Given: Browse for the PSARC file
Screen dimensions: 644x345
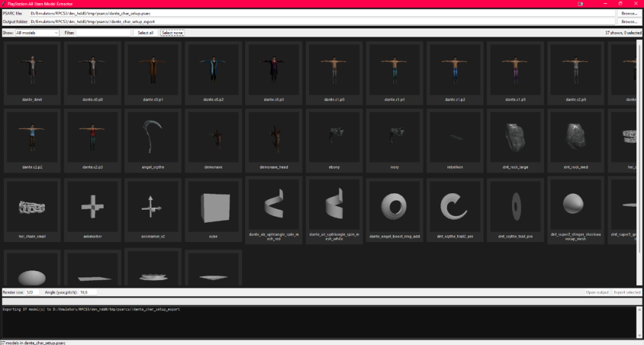Looking at the screenshot, I should 629,14.
